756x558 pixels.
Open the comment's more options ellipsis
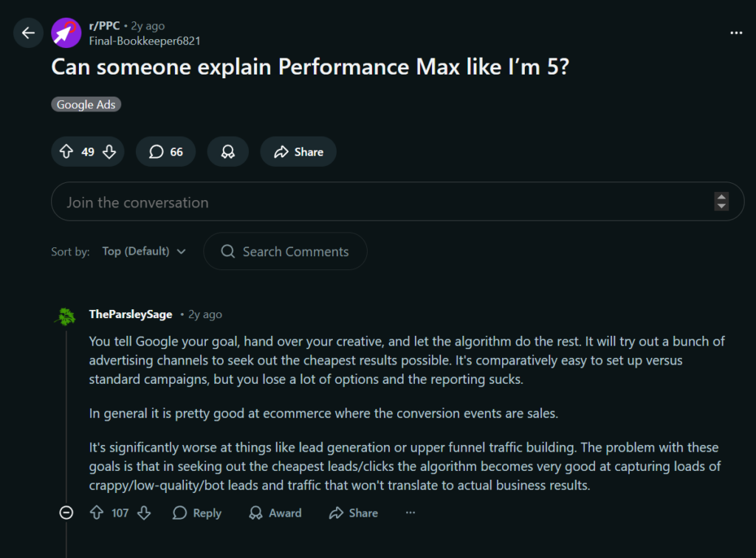(410, 513)
